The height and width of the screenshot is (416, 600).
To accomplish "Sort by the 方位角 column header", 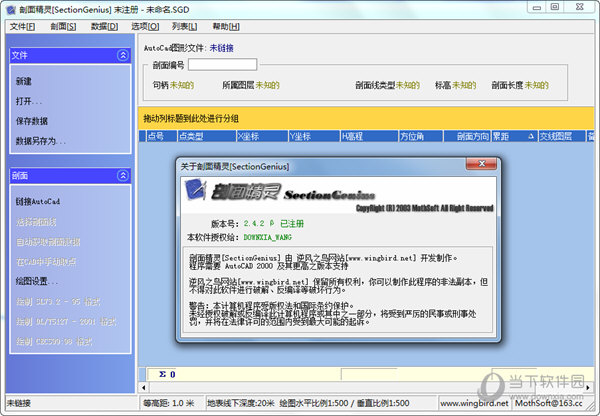I will tap(421, 136).
